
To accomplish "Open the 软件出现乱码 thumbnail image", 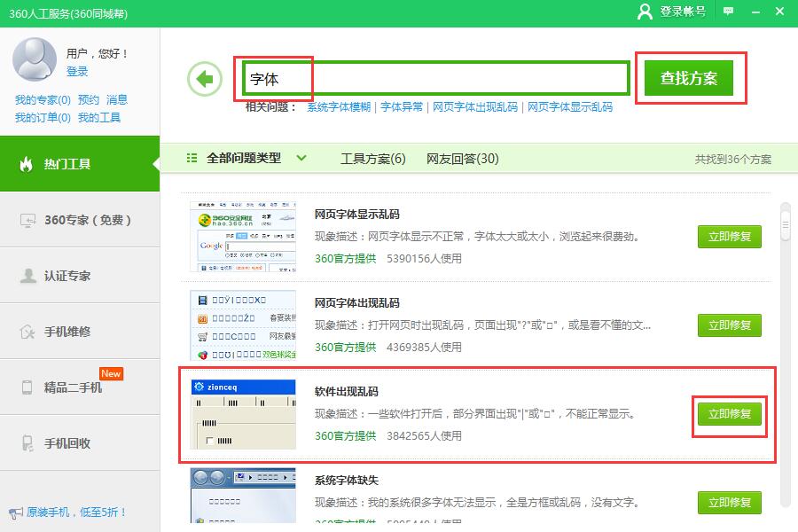I will 243,414.
